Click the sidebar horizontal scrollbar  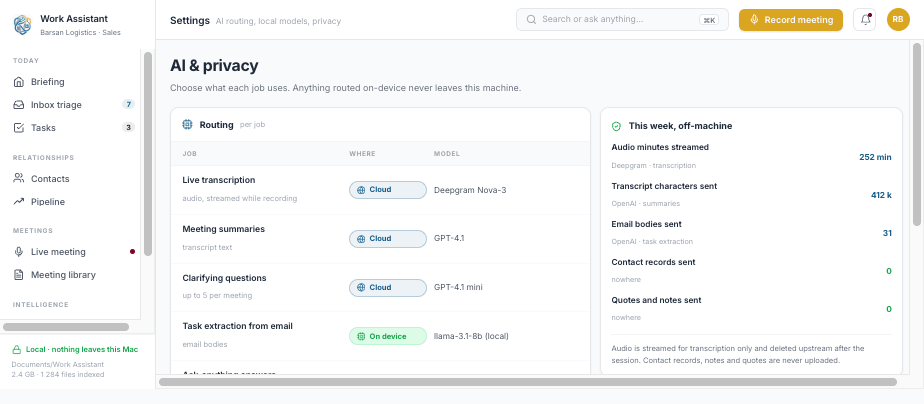click(66, 327)
